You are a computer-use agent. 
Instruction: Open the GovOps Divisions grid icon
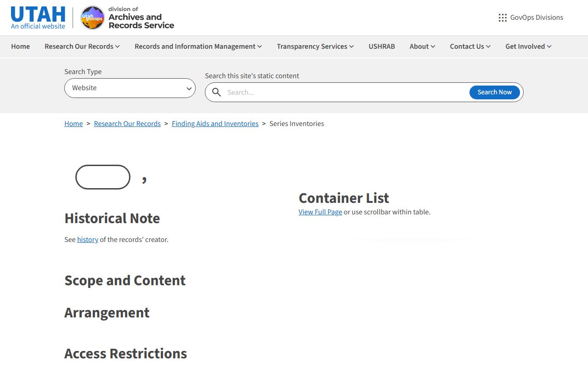tap(503, 17)
